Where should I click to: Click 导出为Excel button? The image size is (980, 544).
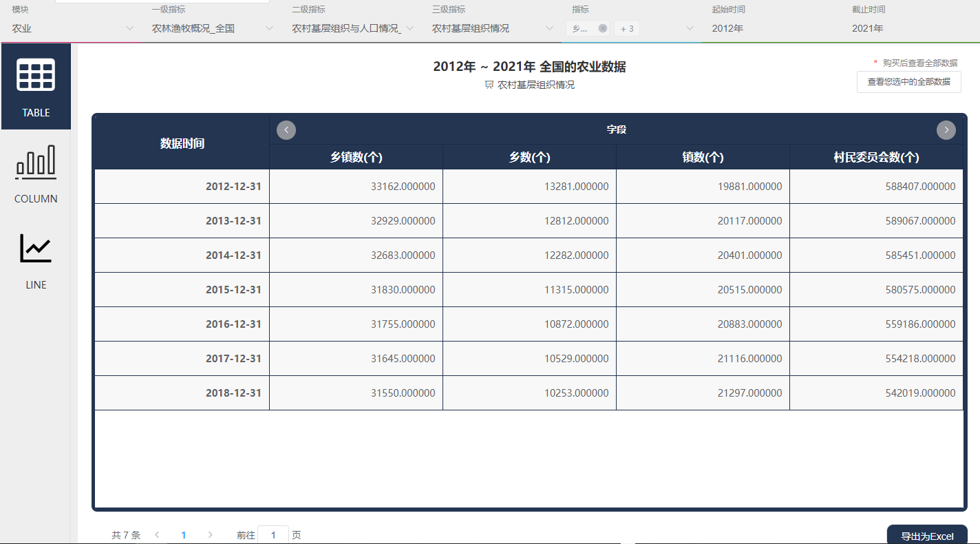point(927,536)
